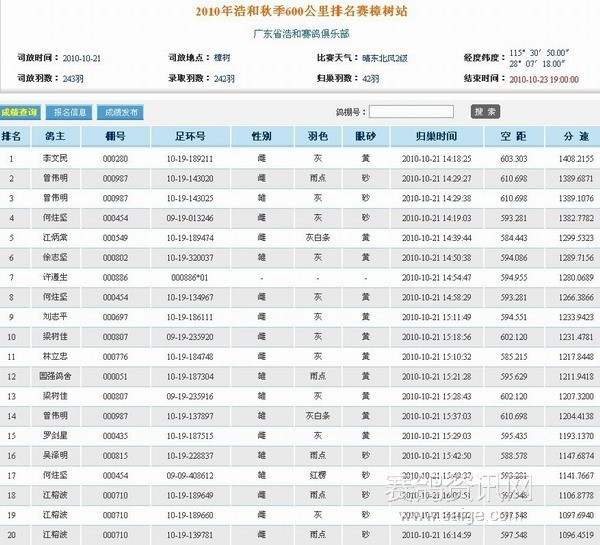600x545 pixels.
Task: Select ring number 10-19-134967
Action: point(190,297)
